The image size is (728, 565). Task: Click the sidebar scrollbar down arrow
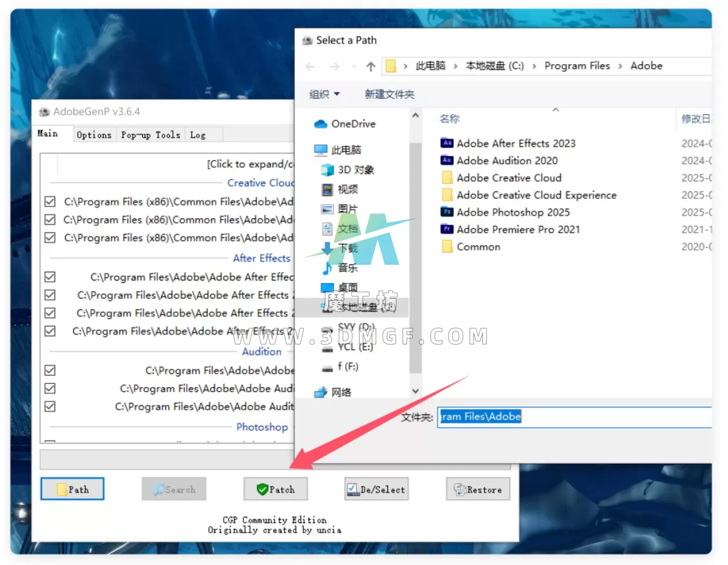coord(415,391)
